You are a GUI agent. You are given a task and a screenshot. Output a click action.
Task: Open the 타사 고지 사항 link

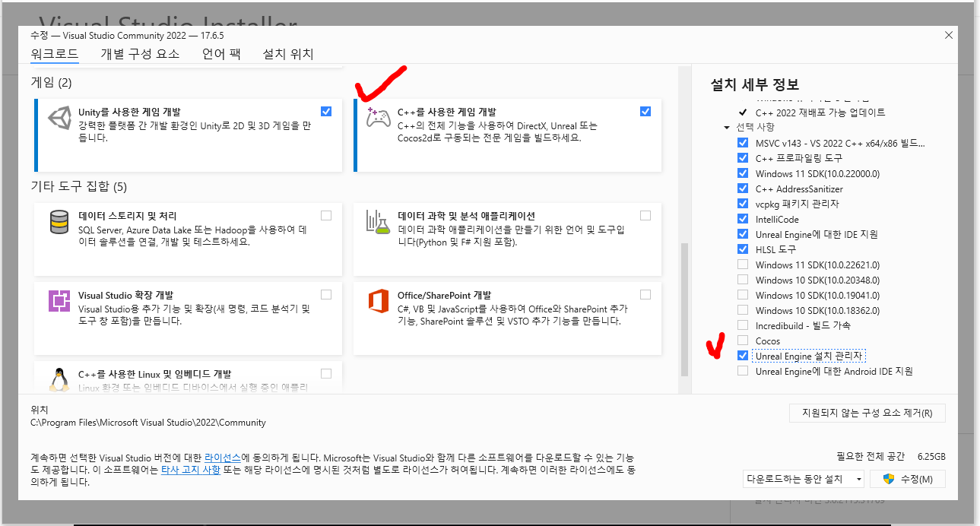(x=191, y=470)
